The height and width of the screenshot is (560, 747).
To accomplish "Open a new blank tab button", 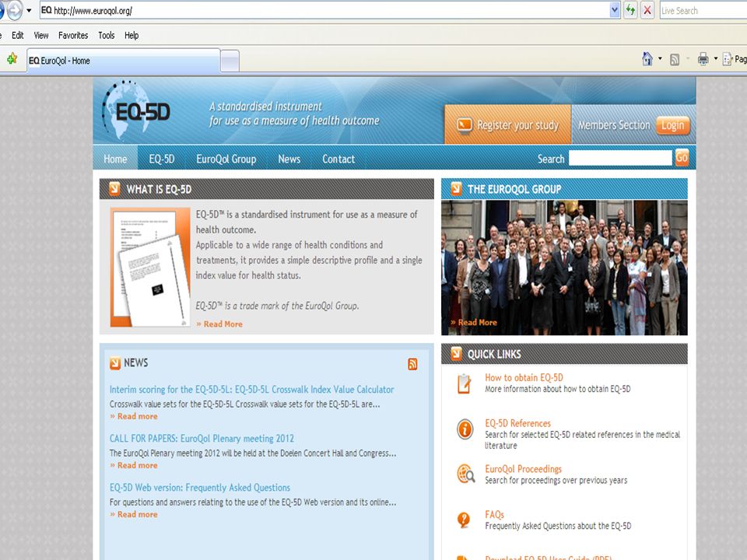I will pos(230,61).
